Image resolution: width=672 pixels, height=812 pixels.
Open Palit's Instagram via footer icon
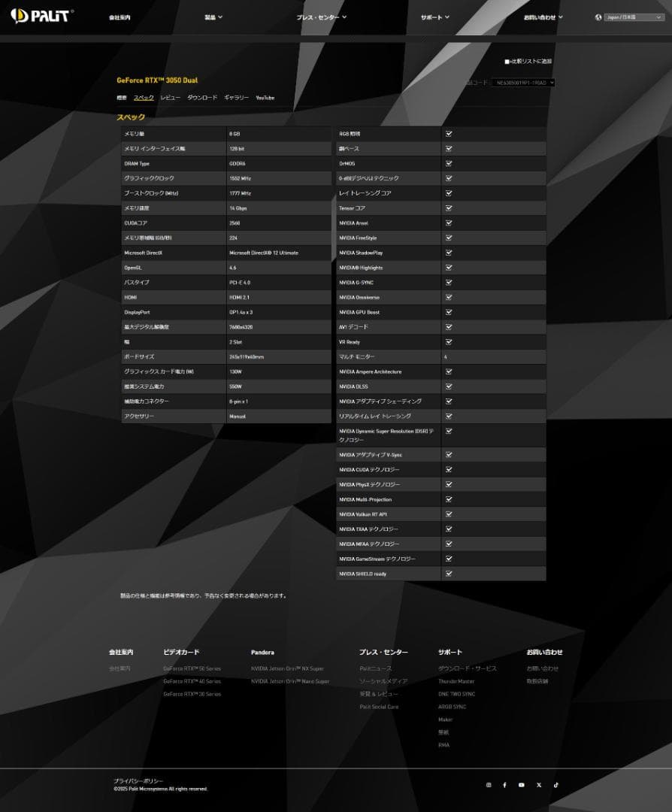coord(487,784)
